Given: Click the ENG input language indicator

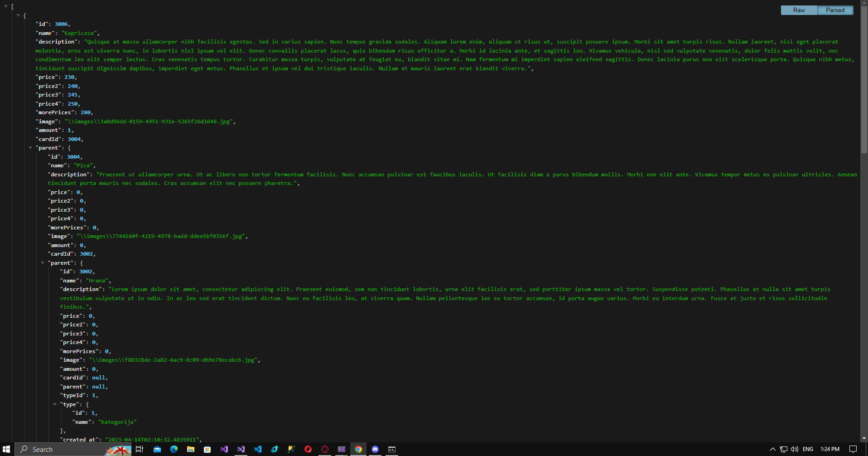Looking at the screenshot, I should pos(808,449).
